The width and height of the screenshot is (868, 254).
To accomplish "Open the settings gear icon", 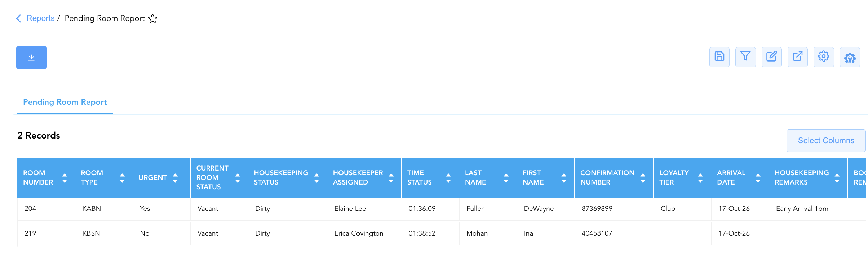I will coord(824,57).
